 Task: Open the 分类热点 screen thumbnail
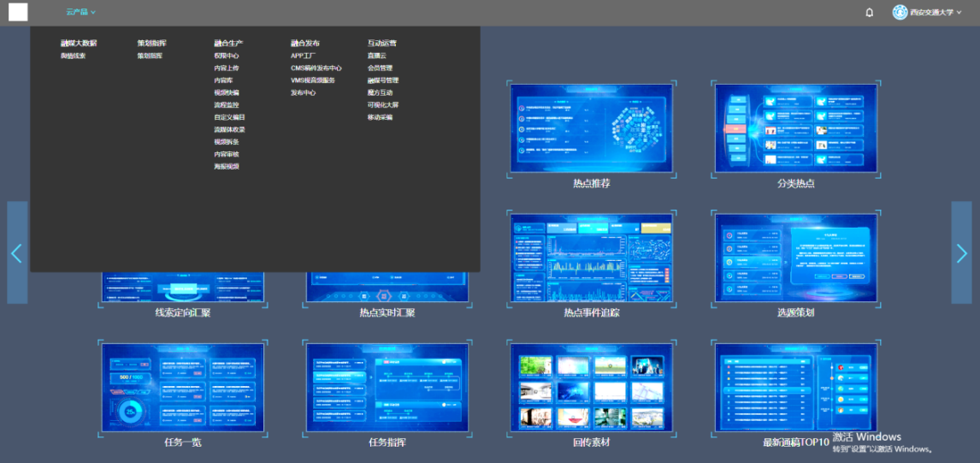click(x=795, y=128)
